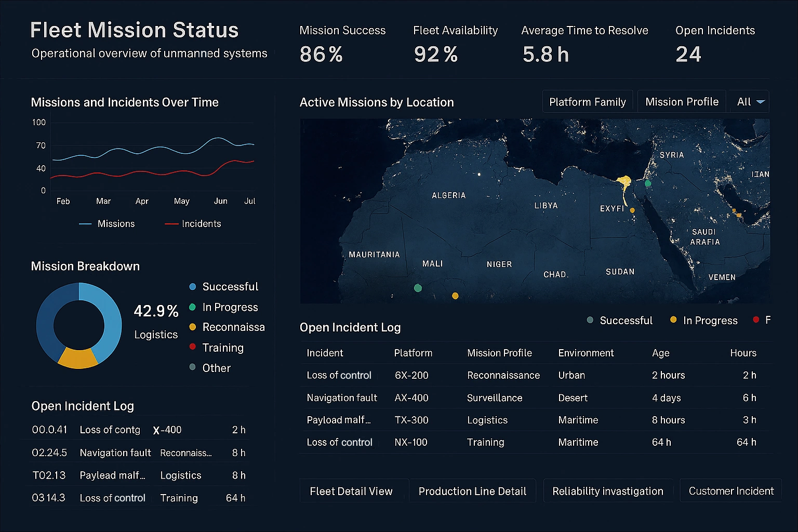Select the green Successful marker on Mali
The height and width of the screenshot is (532, 798).
click(418, 287)
